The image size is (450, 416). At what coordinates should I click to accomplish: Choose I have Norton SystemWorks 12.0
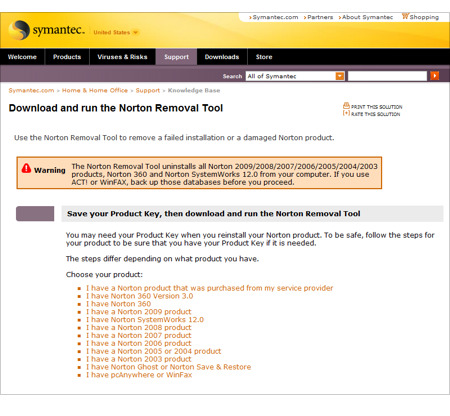(145, 320)
